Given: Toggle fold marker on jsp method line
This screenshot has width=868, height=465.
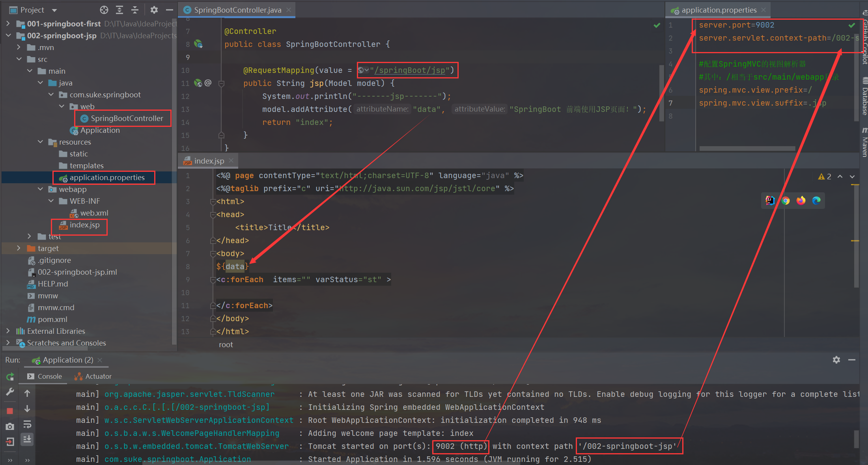Looking at the screenshot, I should coord(222,83).
